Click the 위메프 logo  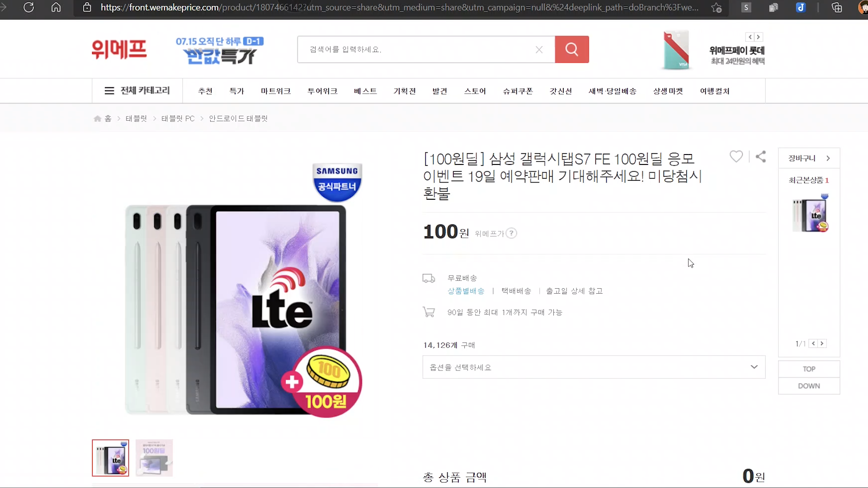click(x=119, y=49)
